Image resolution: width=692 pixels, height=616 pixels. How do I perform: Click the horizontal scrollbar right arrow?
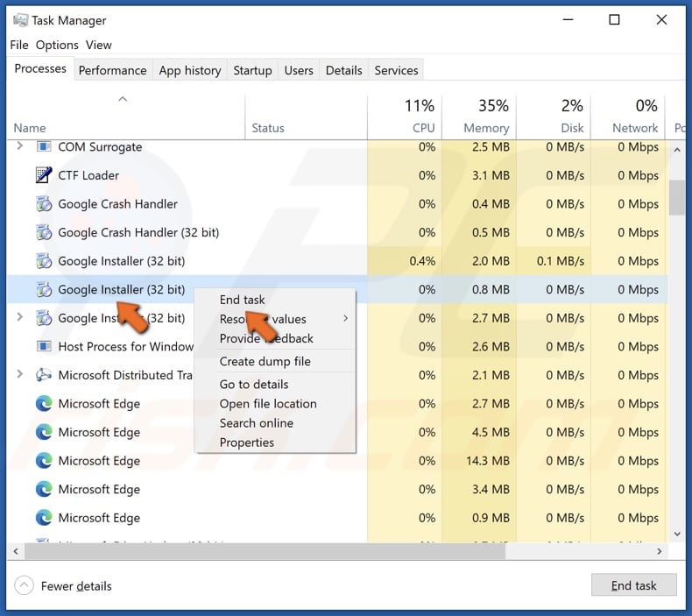[660, 551]
